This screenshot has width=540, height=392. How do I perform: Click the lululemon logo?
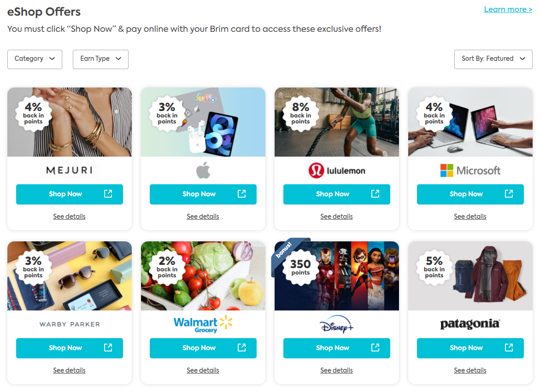point(336,171)
